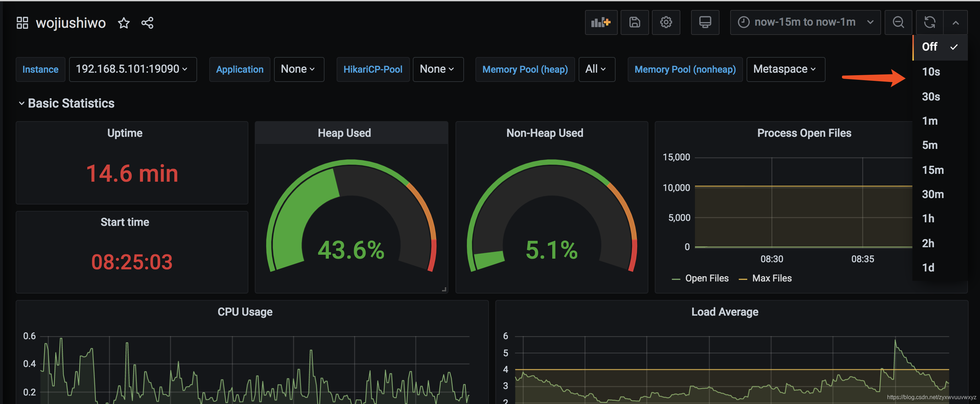Viewport: 980px width, 404px height.
Task: Open the Metaspace nonheap dropdown
Action: coord(786,69)
